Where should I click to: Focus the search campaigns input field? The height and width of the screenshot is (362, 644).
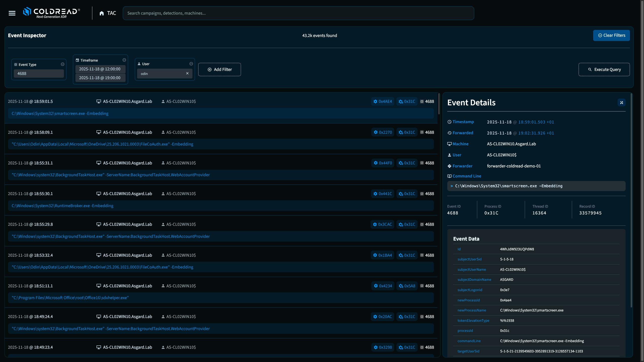coord(298,13)
